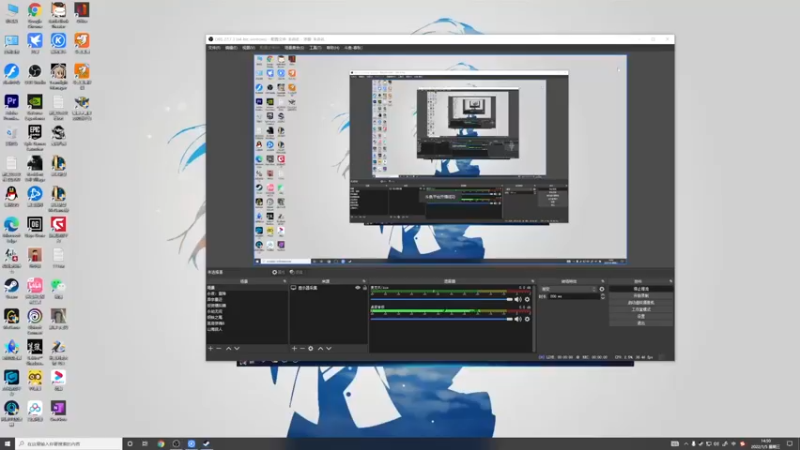
Task: Toggle Studio Mode (工作室模式) in Controls dock
Action: (x=641, y=309)
